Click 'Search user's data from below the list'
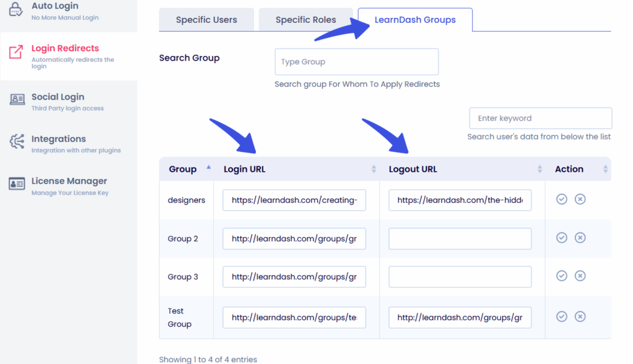 pyautogui.click(x=539, y=137)
